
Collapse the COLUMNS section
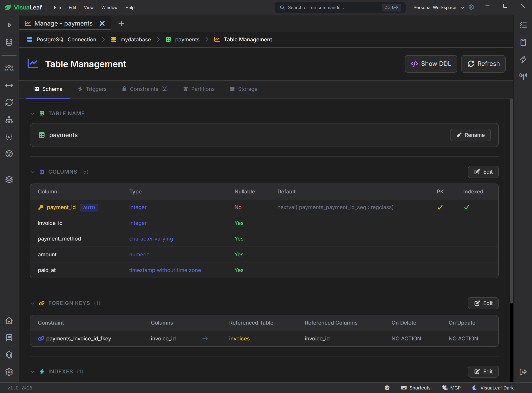click(x=33, y=172)
